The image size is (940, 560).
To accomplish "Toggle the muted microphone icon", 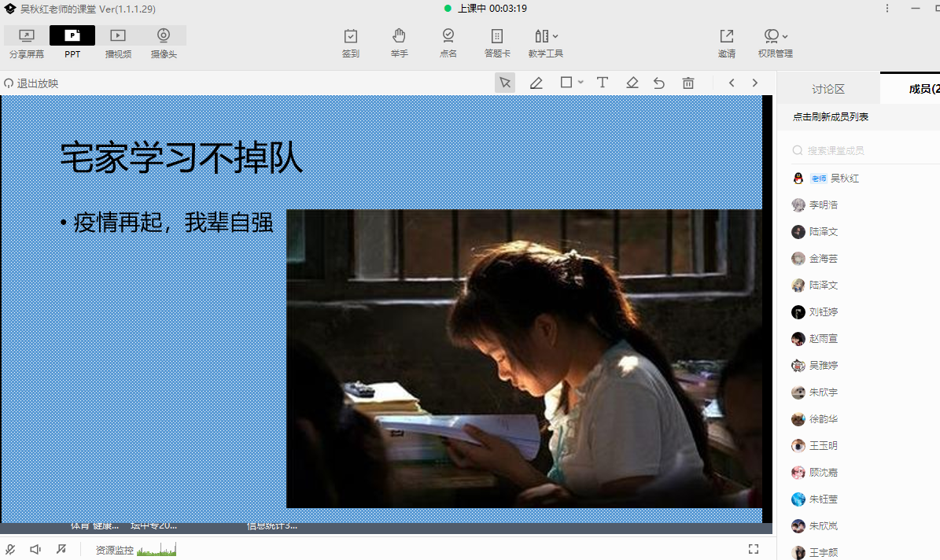I will coord(10,549).
